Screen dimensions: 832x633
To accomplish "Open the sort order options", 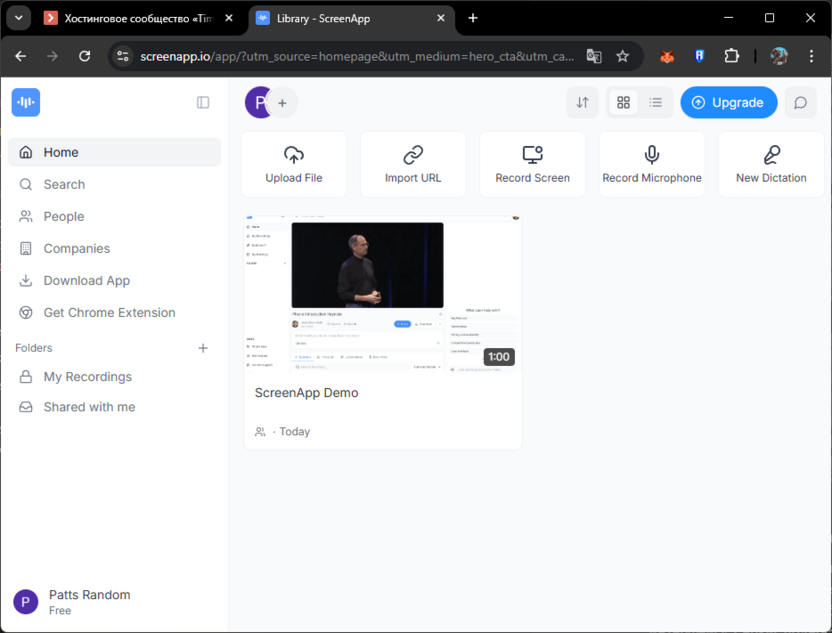I will point(582,102).
